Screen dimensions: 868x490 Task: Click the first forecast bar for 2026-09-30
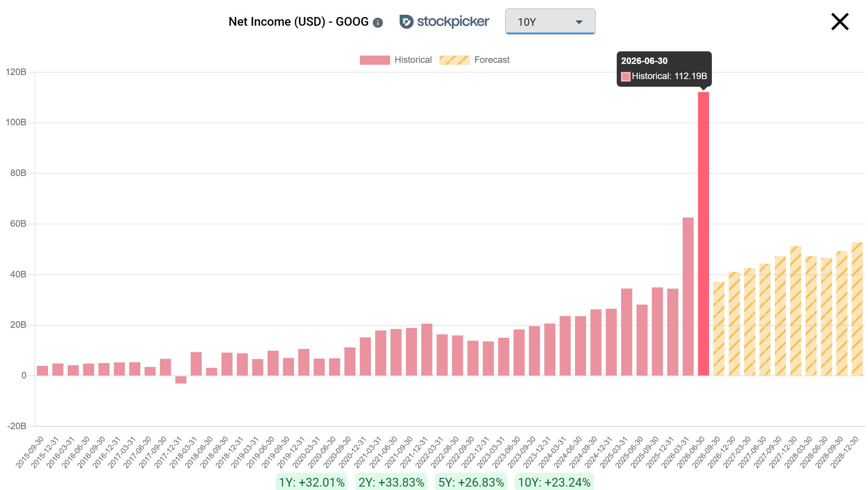click(719, 328)
